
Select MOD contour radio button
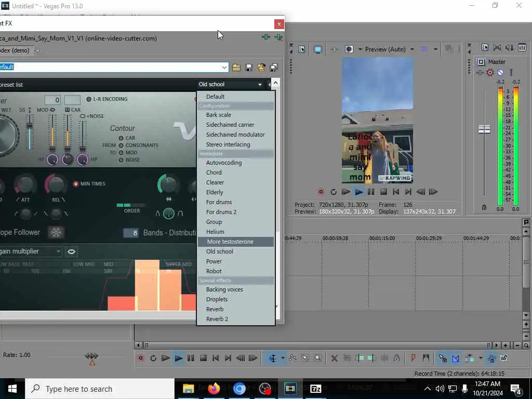pos(121,153)
